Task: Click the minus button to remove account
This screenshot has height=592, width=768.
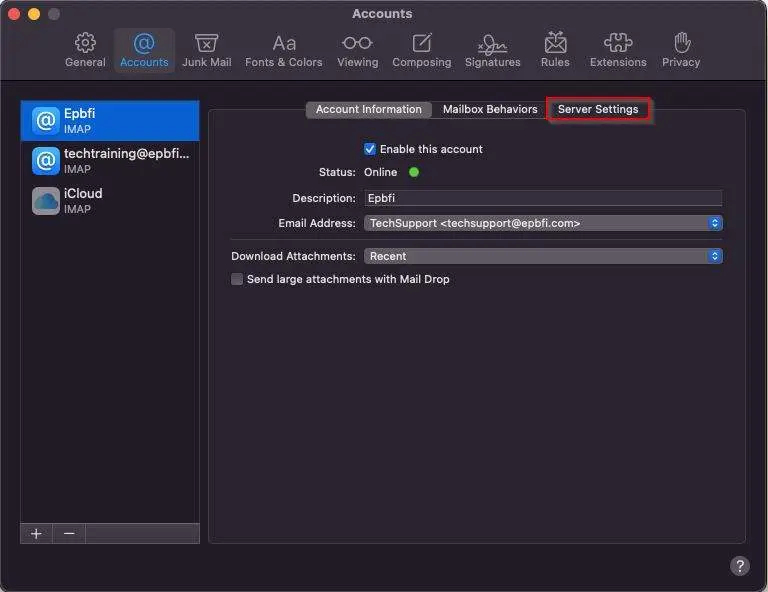Action: coord(69,534)
